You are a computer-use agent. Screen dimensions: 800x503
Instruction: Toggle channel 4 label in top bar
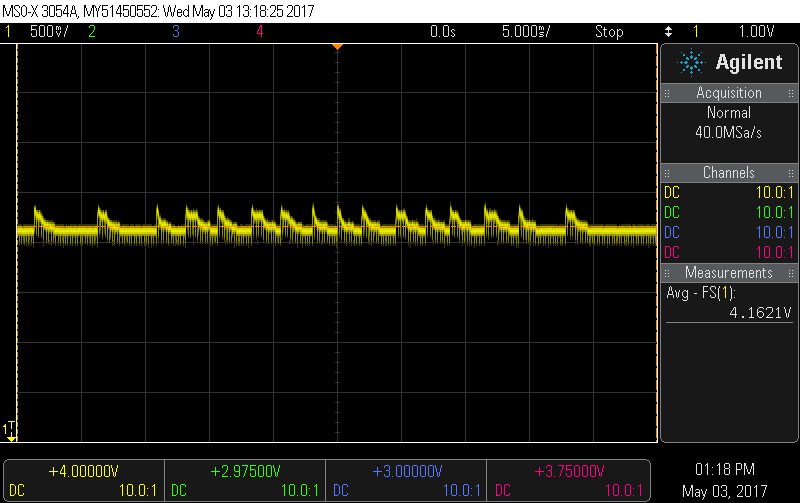coord(260,32)
